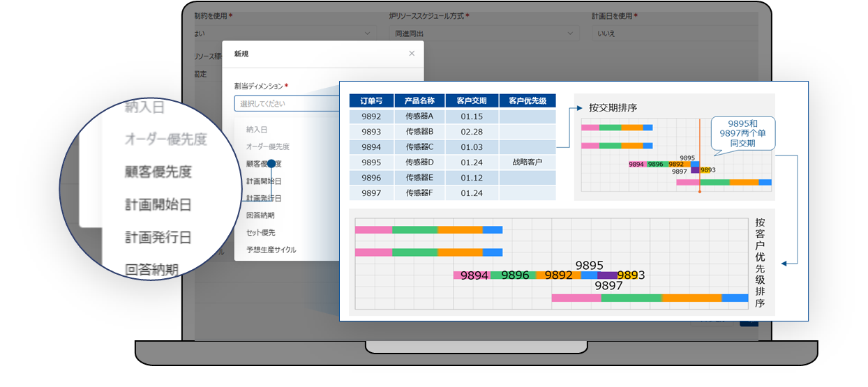Screen dimensions: 868x387
Task: Click the 按客户优先级排序 vertical chart label
Action: [x=759, y=263]
